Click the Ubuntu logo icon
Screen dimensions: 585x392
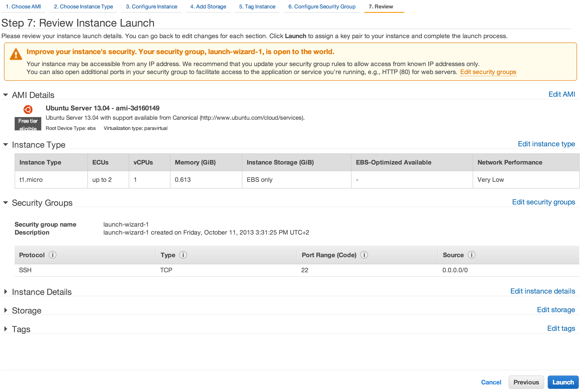pyautogui.click(x=28, y=110)
